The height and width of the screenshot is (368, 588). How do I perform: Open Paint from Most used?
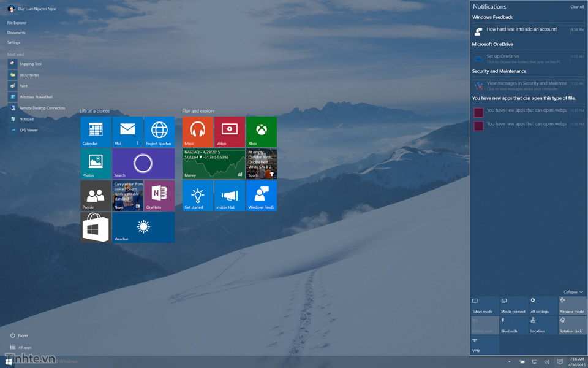pyautogui.click(x=18, y=86)
